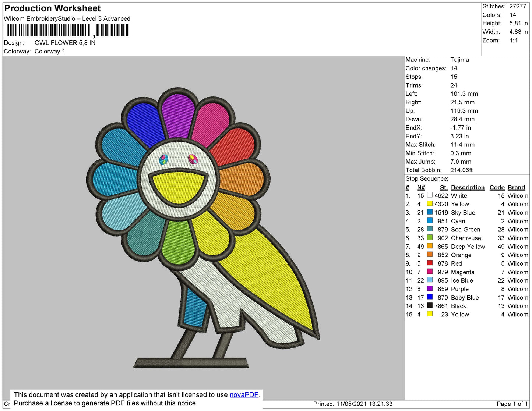The width and height of the screenshot is (532, 411).
Task: Click the EndY value "3.23 in"
Action: click(459, 136)
